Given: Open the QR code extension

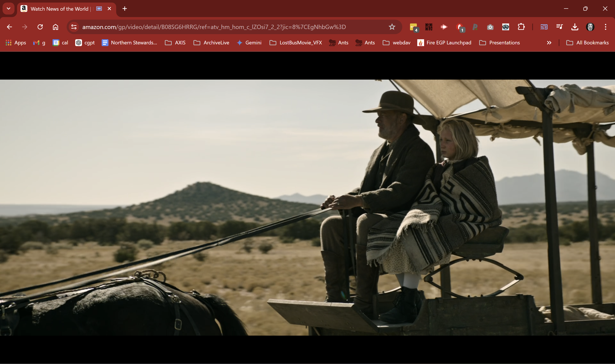Looking at the screenshot, I should click(429, 27).
